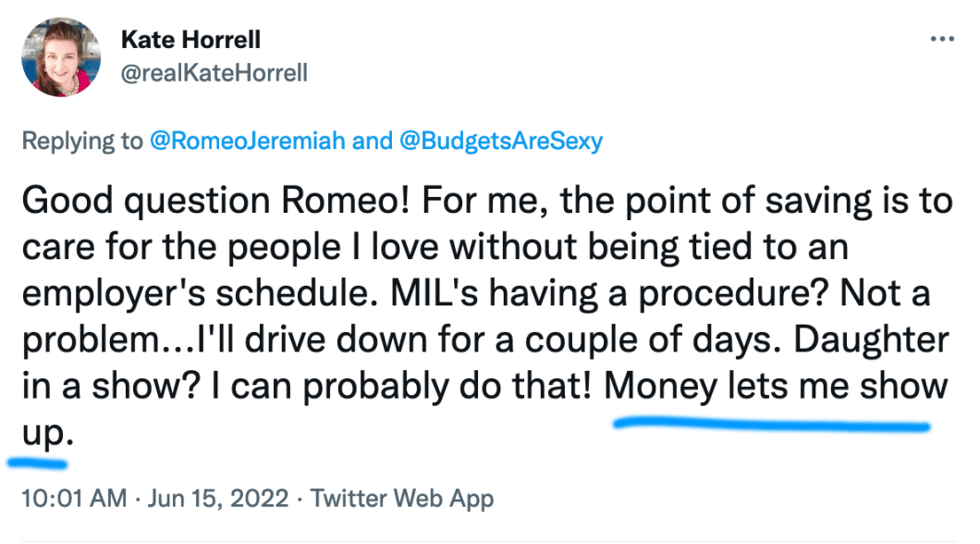Viewport: 980px width, 544px height.
Task: Click the phrase "Money lets me show"
Action: (776, 386)
